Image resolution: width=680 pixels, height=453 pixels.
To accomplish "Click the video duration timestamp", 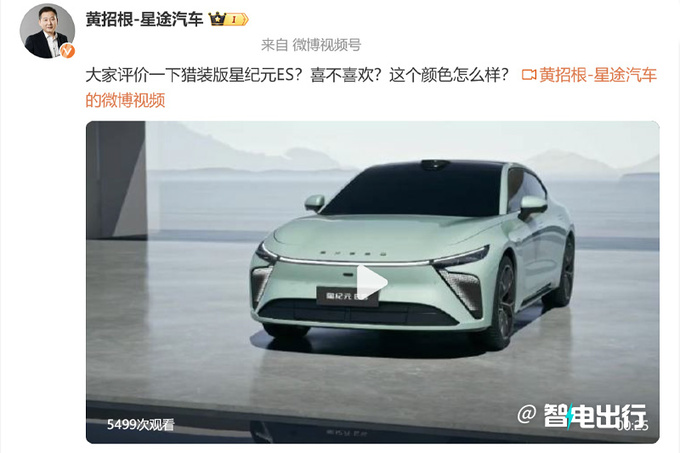I will coord(634,426).
